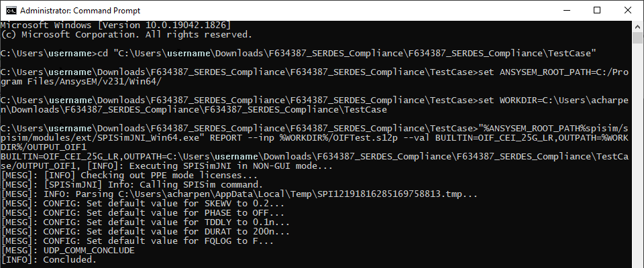Click the Microsoft Windows version line
644x268 pixels.
(x=116, y=25)
